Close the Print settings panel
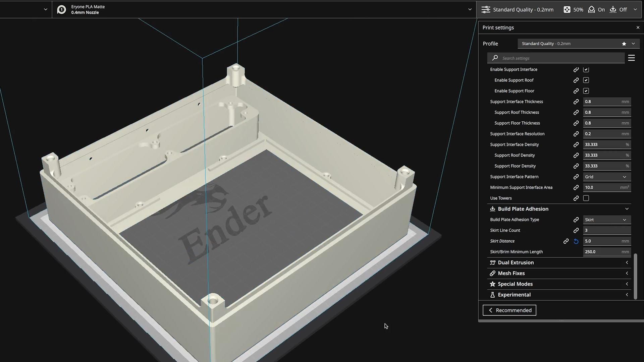The height and width of the screenshot is (362, 644). click(x=638, y=27)
